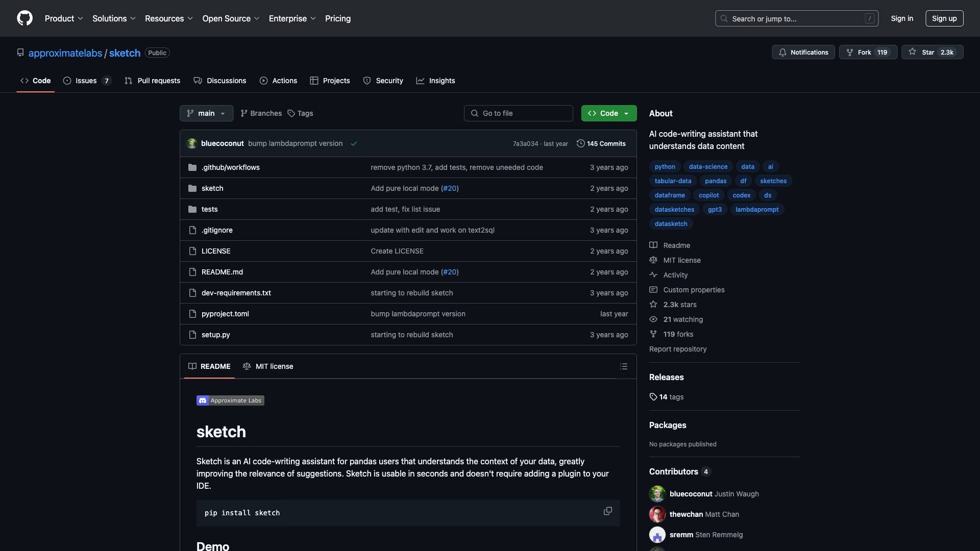Switch to the Discussions tab
The image size is (980, 551).
tap(220, 81)
